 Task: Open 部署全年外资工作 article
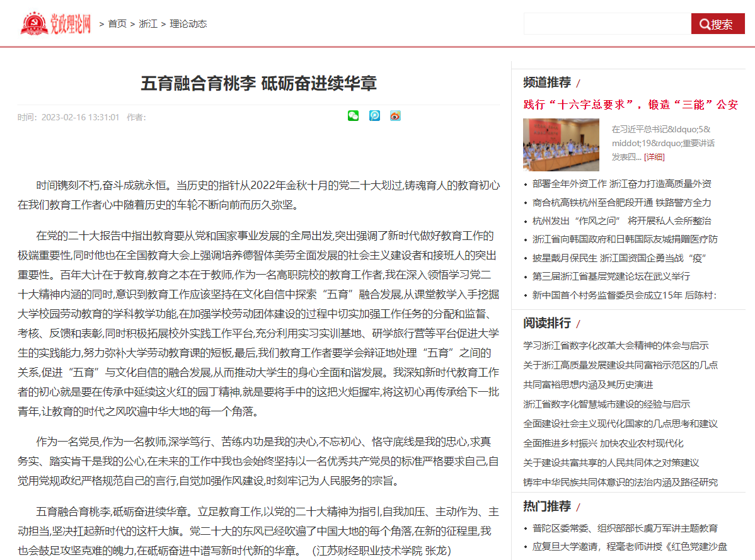tap(621, 184)
